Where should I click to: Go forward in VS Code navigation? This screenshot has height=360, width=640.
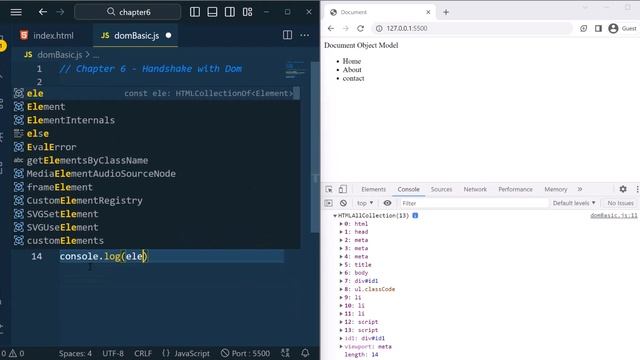tap(60, 12)
